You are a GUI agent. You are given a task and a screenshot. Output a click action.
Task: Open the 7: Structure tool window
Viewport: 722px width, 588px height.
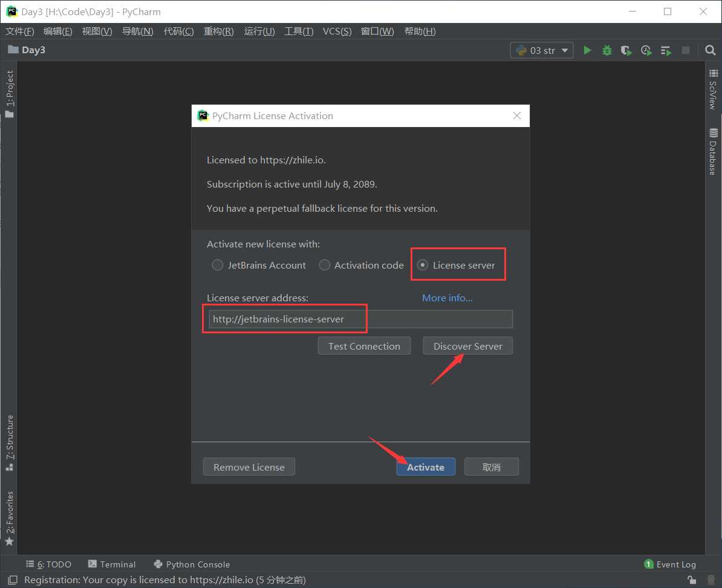[9, 443]
